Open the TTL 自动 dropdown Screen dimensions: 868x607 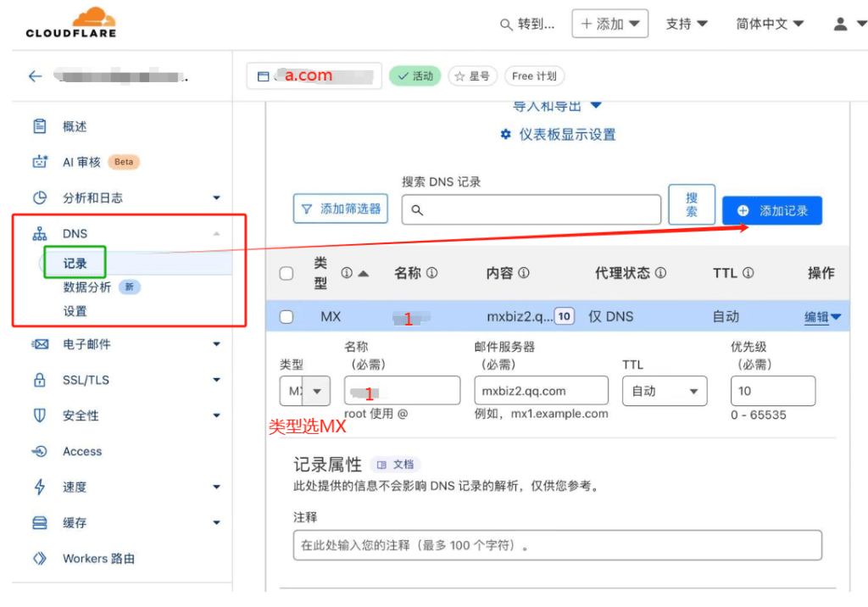pyautogui.click(x=664, y=391)
